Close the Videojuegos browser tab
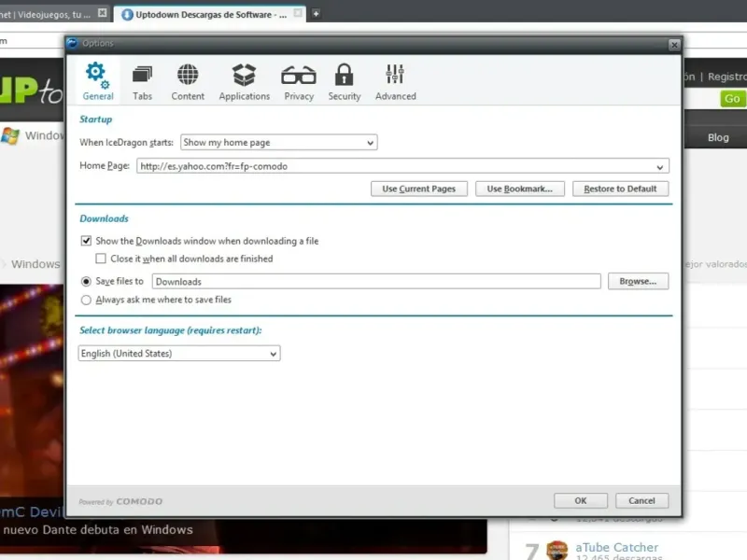This screenshot has height=560, width=747. (102, 13)
